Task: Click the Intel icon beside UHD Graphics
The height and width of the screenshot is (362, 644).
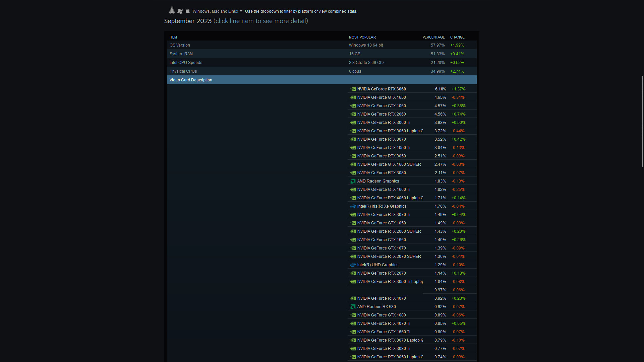Action: tap(353, 265)
